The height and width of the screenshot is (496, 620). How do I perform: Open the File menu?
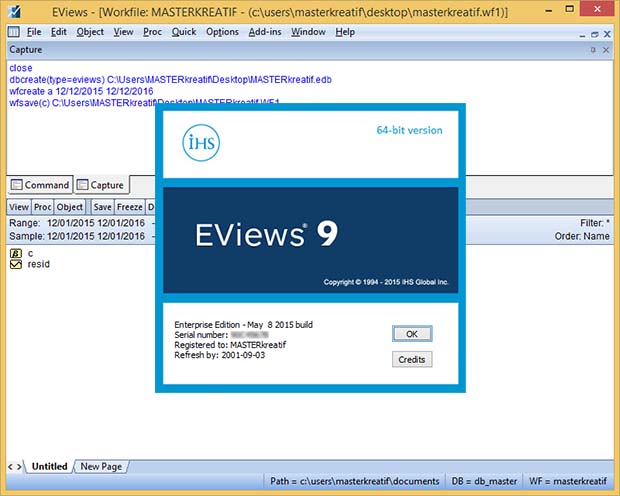coord(34,32)
